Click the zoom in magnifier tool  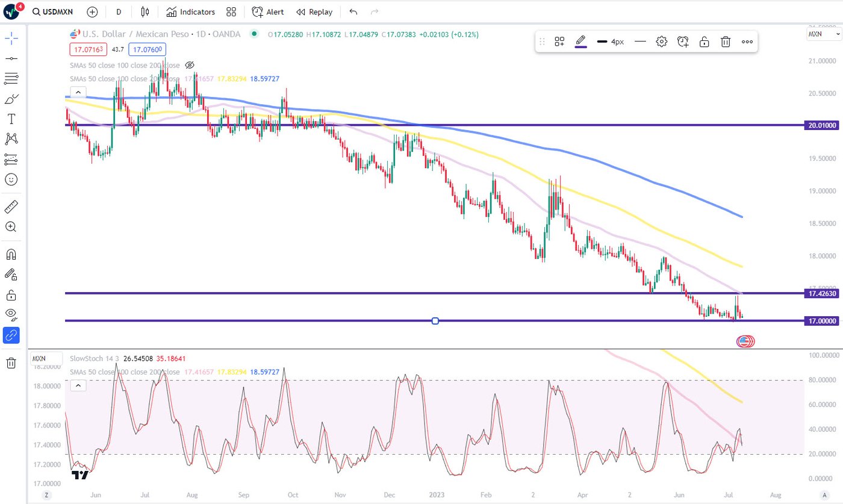11,227
